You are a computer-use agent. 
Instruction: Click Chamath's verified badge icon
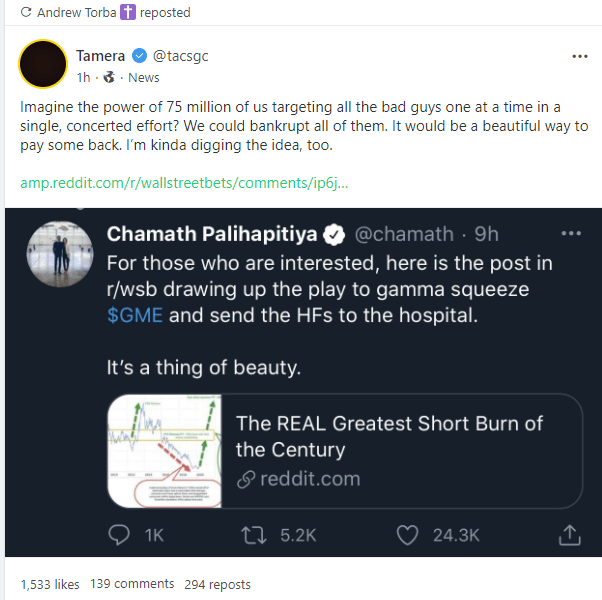pyautogui.click(x=334, y=235)
